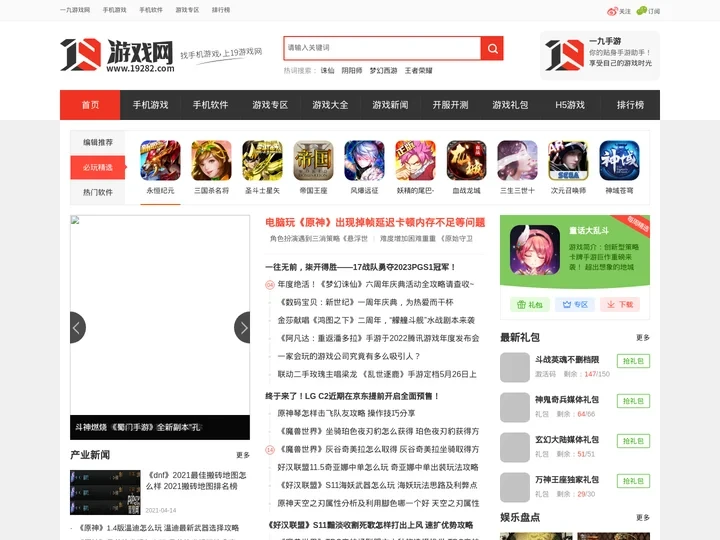Click the 阴阳师 hot search link

352,70
